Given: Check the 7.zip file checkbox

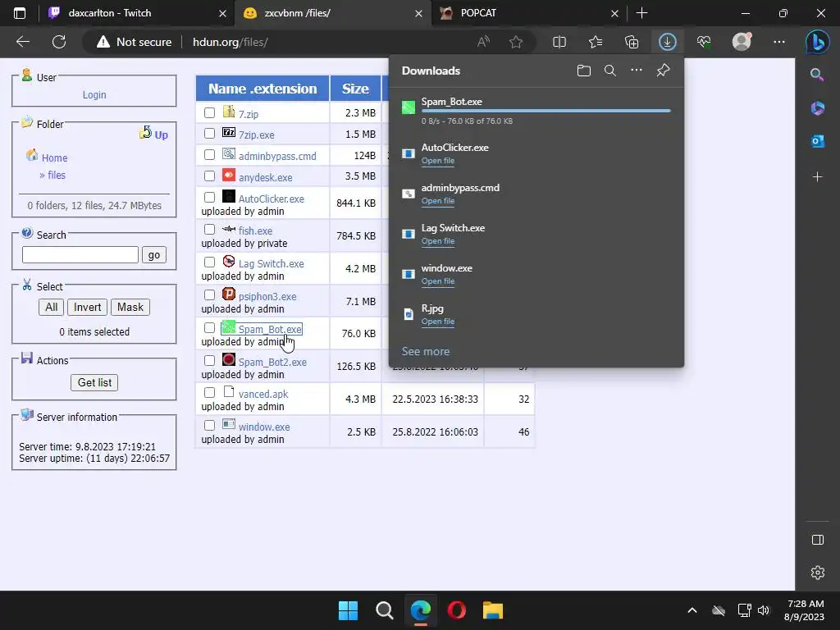Looking at the screenshot, I should pos(209,112).
